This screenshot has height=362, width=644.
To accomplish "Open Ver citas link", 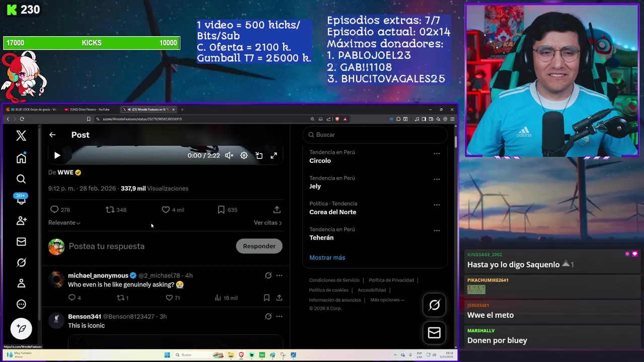I will tap(268, 223).
